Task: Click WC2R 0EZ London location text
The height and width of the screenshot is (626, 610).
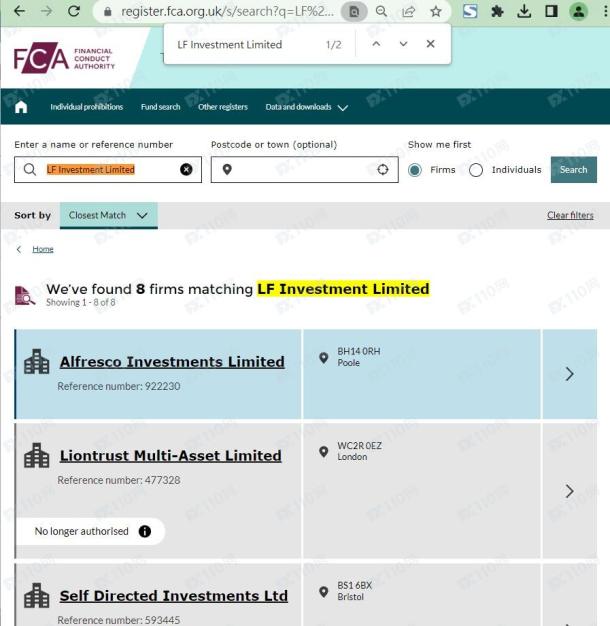Action: pos(359,451)
